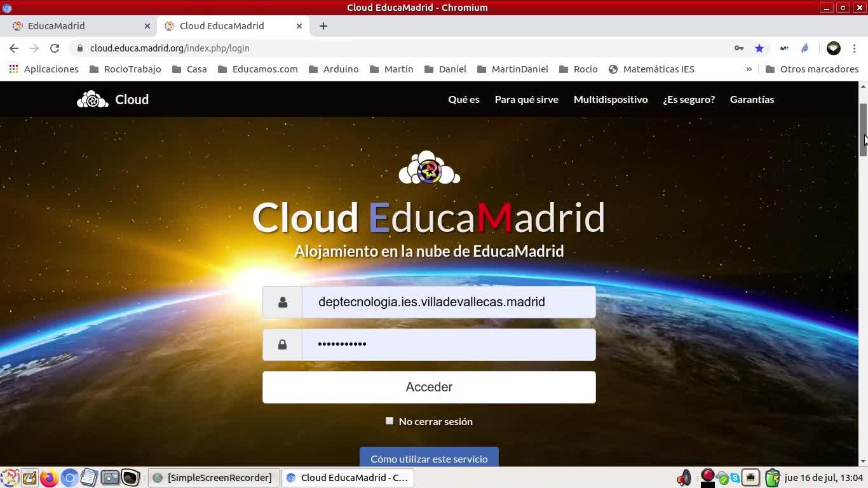Go to the Qué es section

point(464,100)
